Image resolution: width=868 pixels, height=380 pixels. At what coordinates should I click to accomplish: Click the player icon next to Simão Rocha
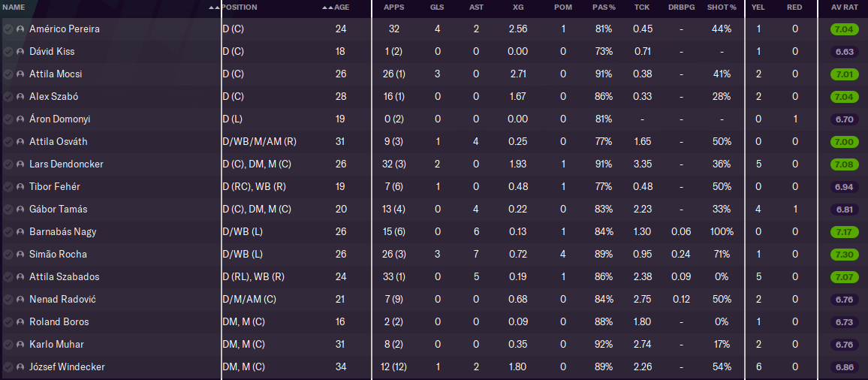[20, 255]
